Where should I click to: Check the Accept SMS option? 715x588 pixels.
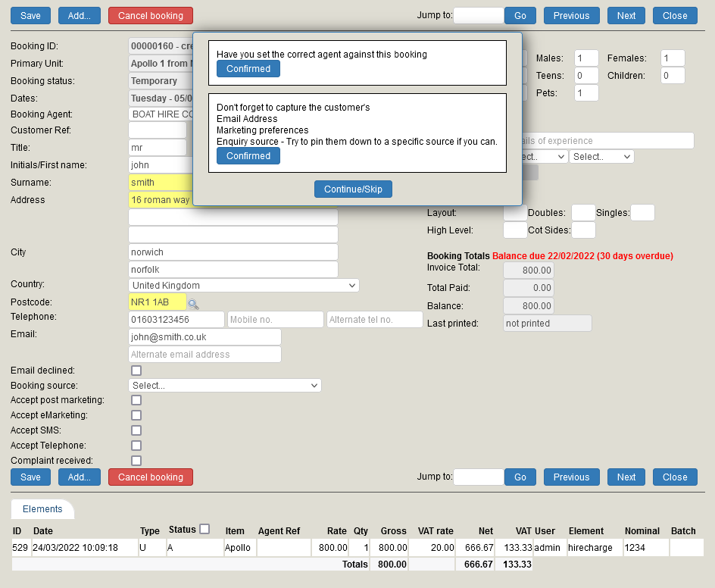136,430
